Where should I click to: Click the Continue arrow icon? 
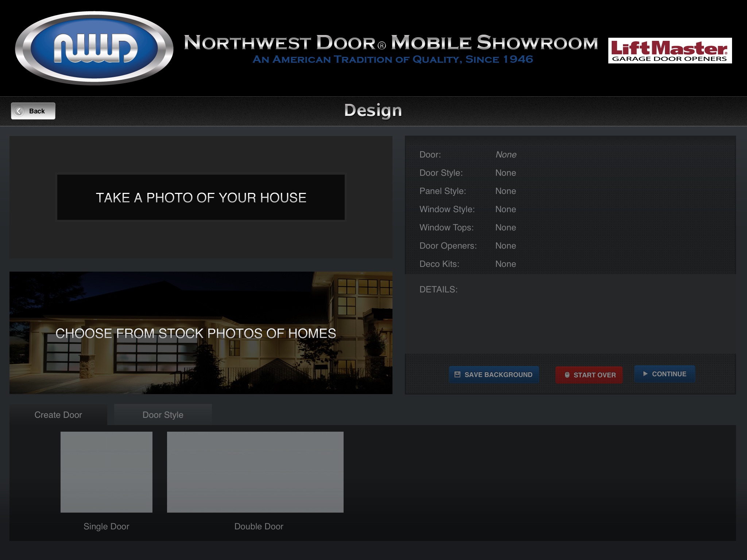(x=645, y=374)
